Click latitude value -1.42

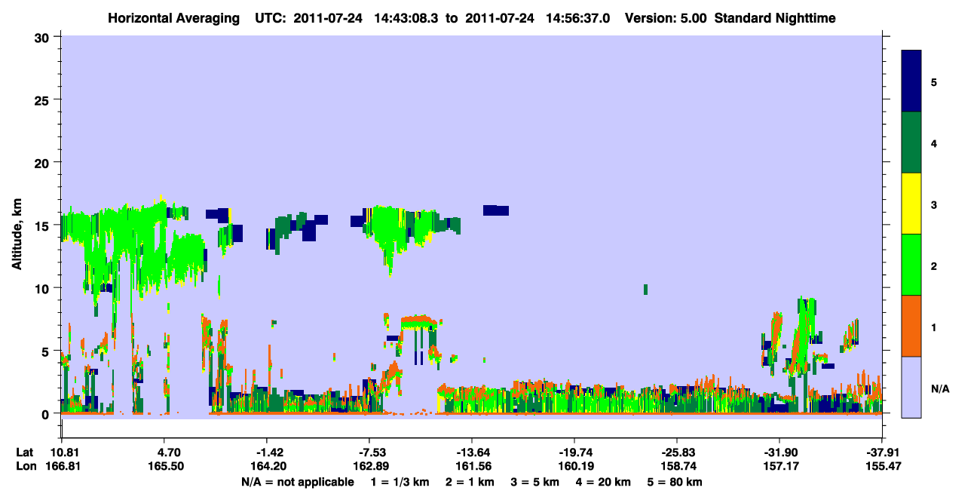click(267, 452)
